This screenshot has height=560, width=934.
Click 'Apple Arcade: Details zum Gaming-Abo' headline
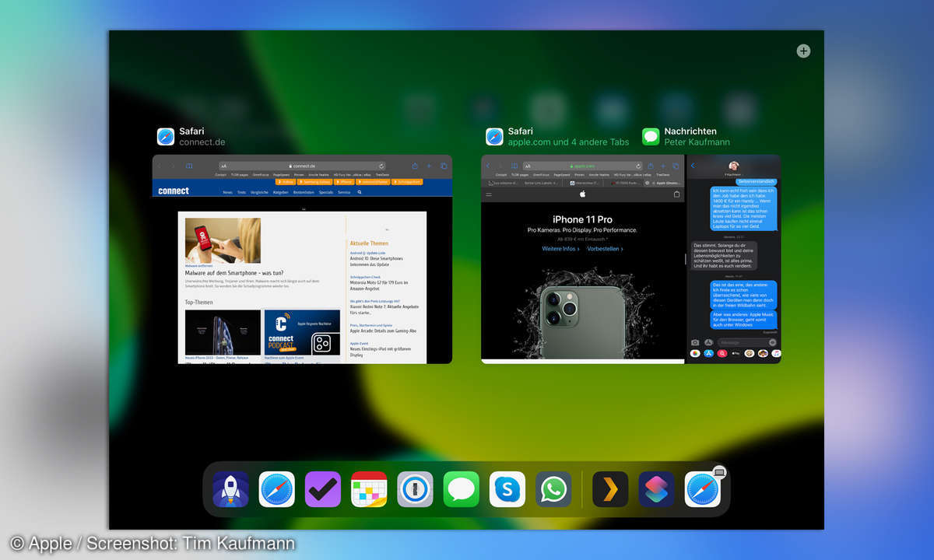[x=383, y=331]
